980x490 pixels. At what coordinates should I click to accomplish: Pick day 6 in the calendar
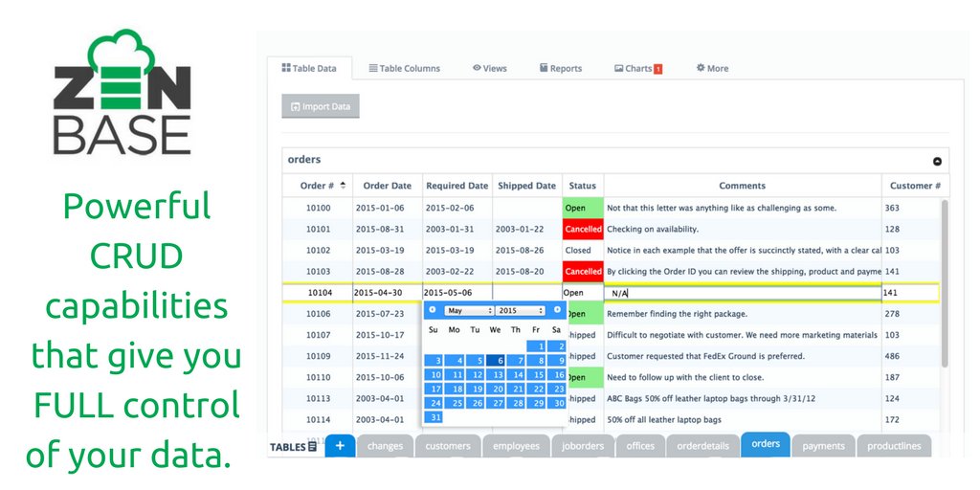click(x=496, y=360)
